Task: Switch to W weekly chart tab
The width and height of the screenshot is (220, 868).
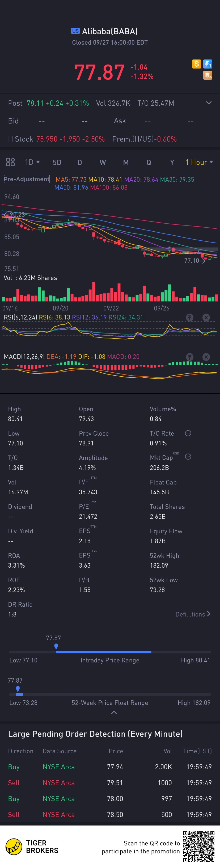Action: click(103, 162)
